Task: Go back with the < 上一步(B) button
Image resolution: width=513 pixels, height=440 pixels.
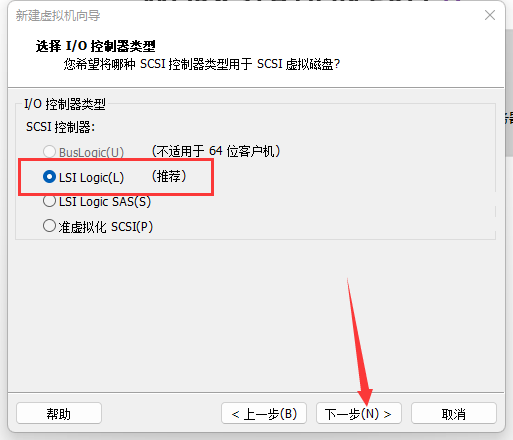Action: click(264, 413)
